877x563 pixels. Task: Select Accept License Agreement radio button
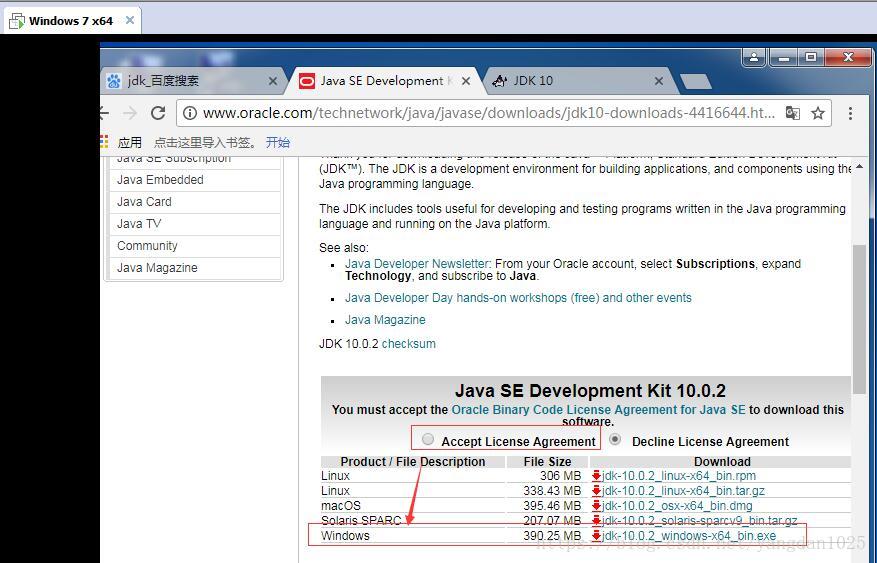coord(428,439)
